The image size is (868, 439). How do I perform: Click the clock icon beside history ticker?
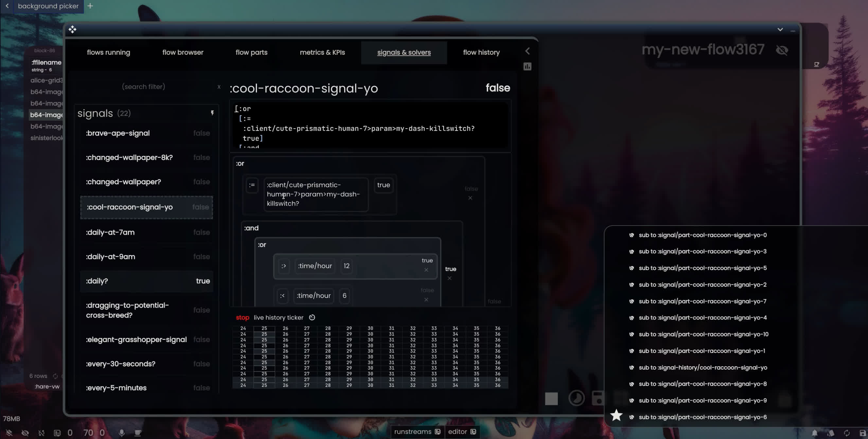312,318
